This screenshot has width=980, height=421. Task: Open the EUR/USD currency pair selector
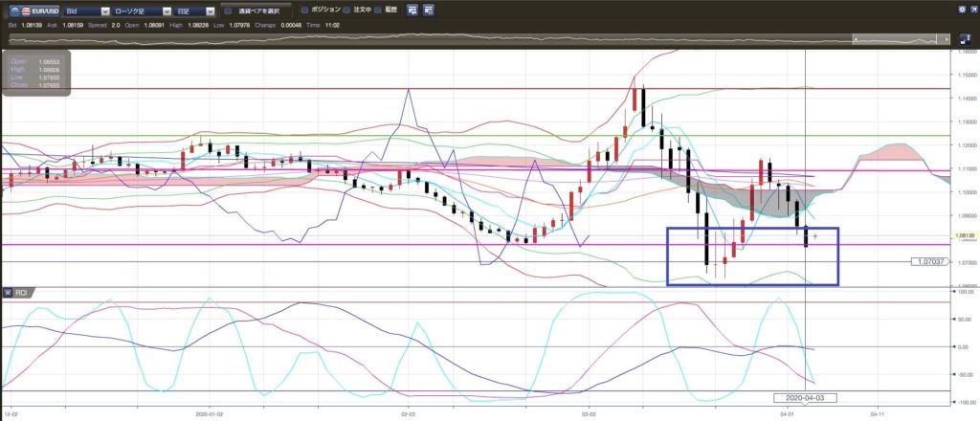(x=35, y=11)
